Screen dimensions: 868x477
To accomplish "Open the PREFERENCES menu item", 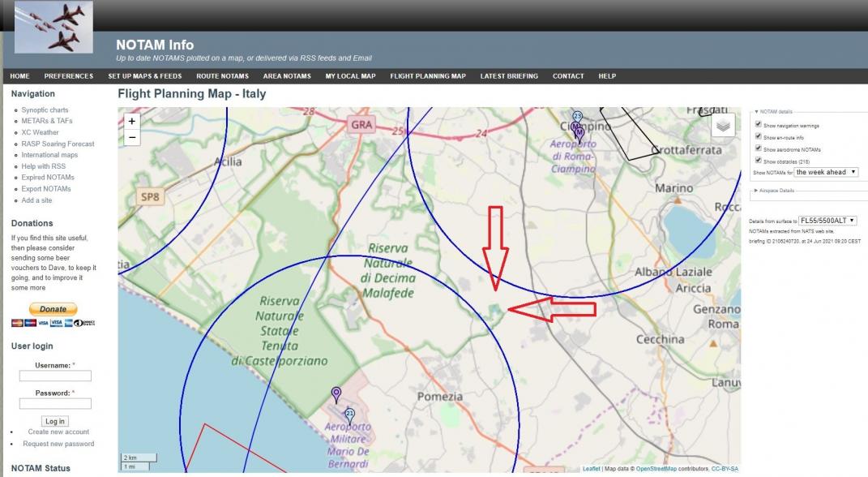I will (x=69, y=76).
